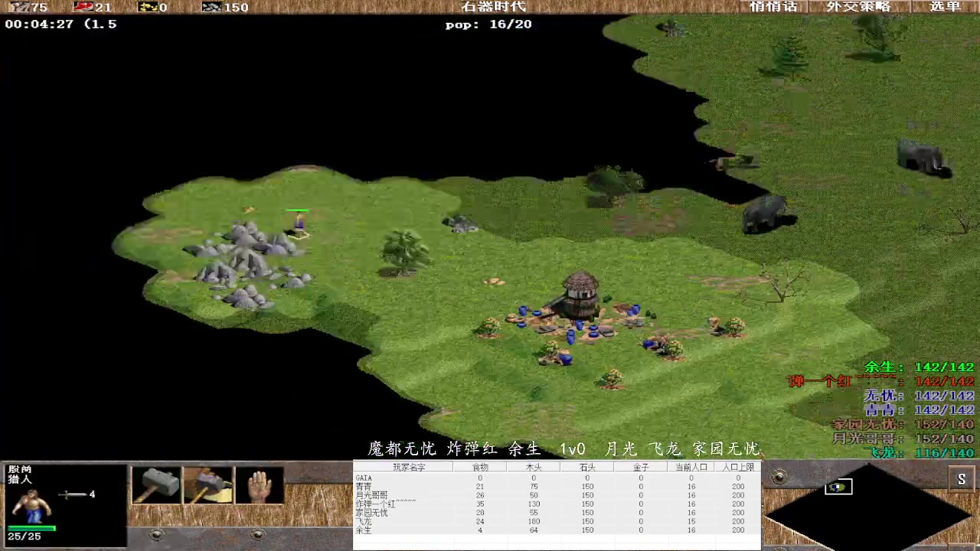Select the Build (hammer) command icon
Image resolution: width=980 pixels, height=551 pixels.
pyautogui.click(x=157, y=485)
